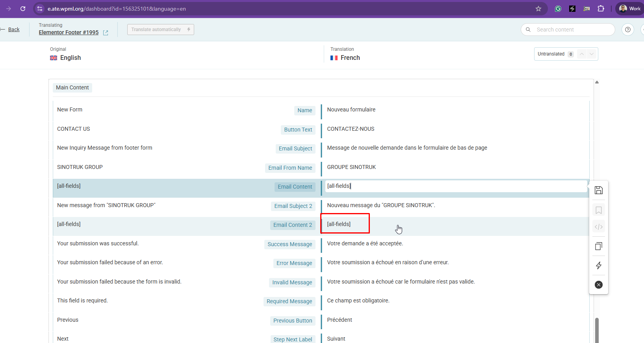Screen dimensions: 644x343
Task: Reload the page with the browser refresh icon
Action: click(x=23, y=9)
